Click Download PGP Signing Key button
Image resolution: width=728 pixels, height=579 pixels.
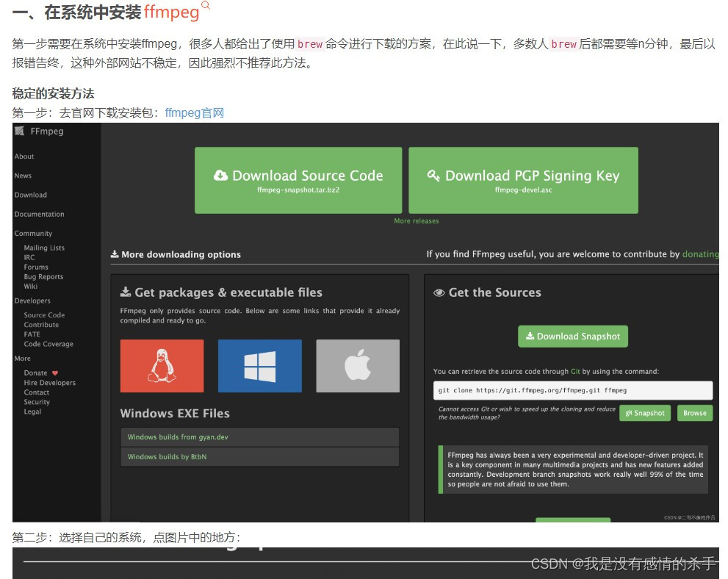click(523, 181)
